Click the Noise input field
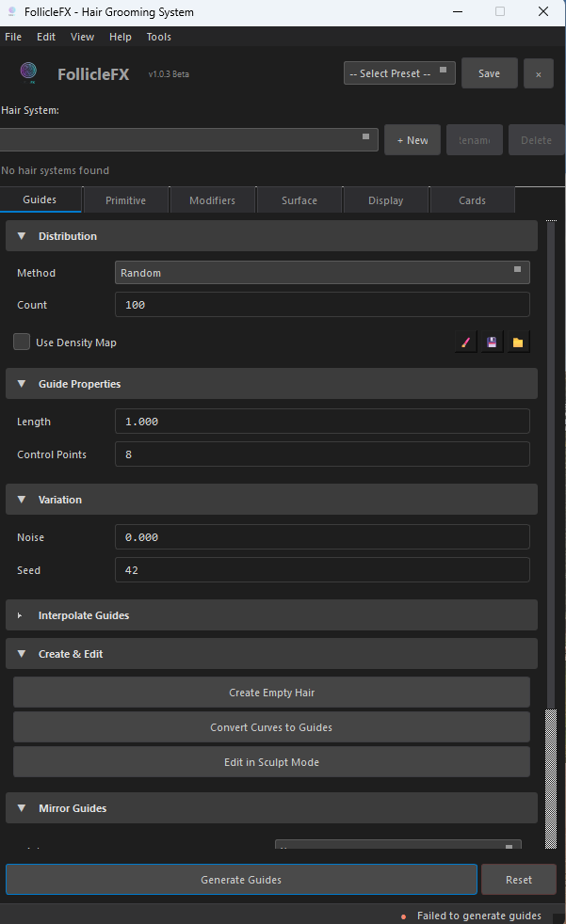Viewport: 566px width, 924px height. point(322,537)
